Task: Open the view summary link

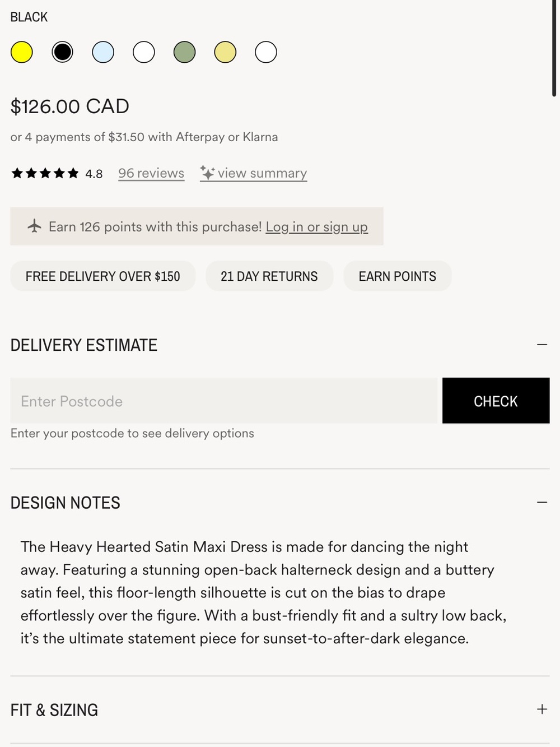Action: [262, 173]
